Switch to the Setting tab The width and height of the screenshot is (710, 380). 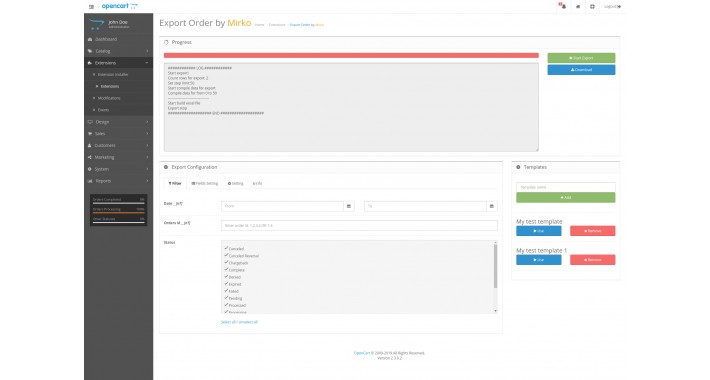[235, 183]
